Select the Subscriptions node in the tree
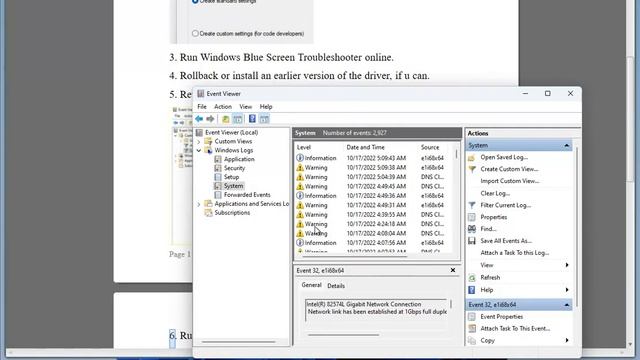The width and height of the screenshot is (640, 360). [x=232, y=213]
